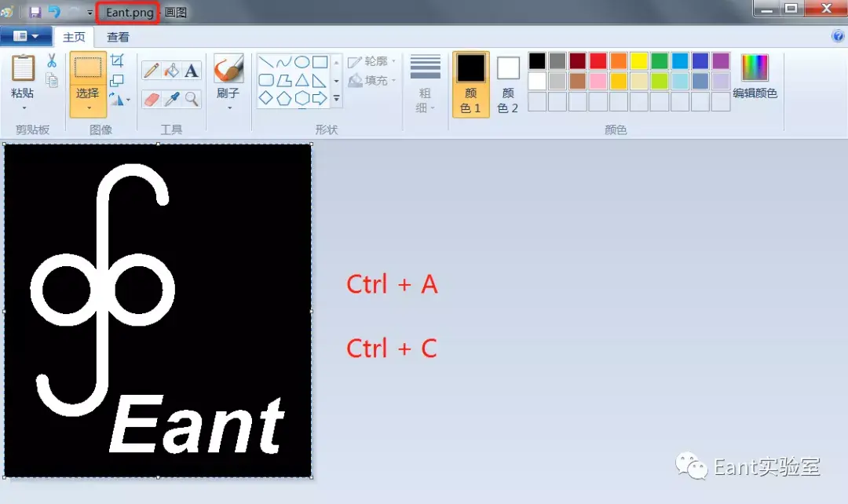Open the resize and skew tool

point(117,81)
